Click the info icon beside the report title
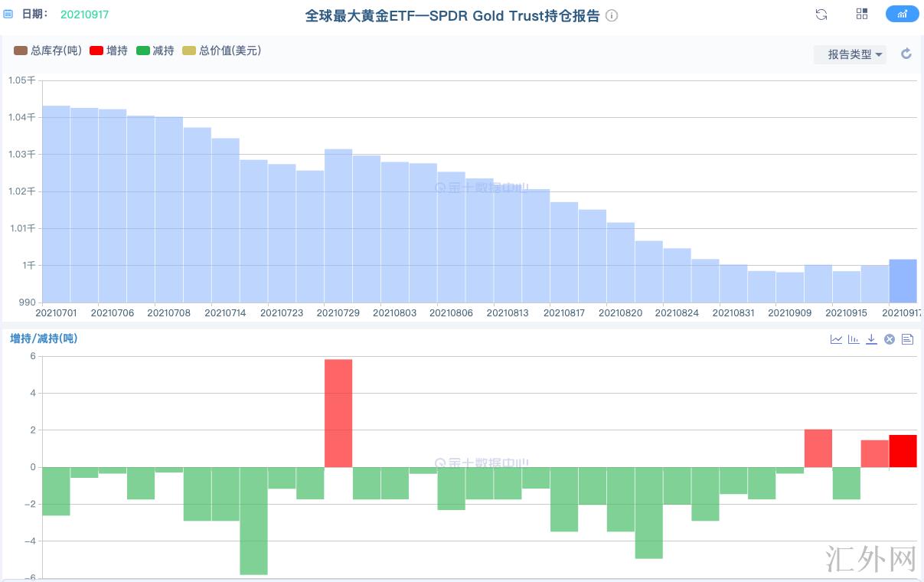Viewport: 924px width, 582px height. pos(612,16)
